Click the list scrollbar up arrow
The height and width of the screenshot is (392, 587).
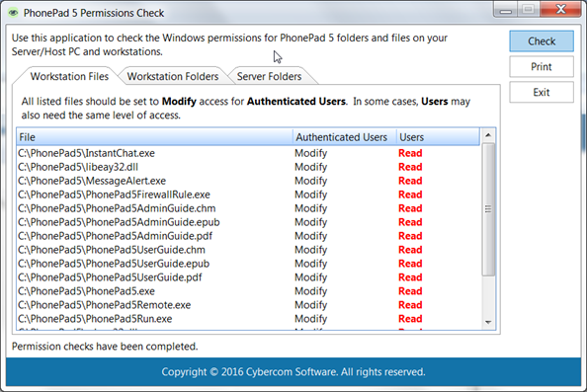point(488,135)
